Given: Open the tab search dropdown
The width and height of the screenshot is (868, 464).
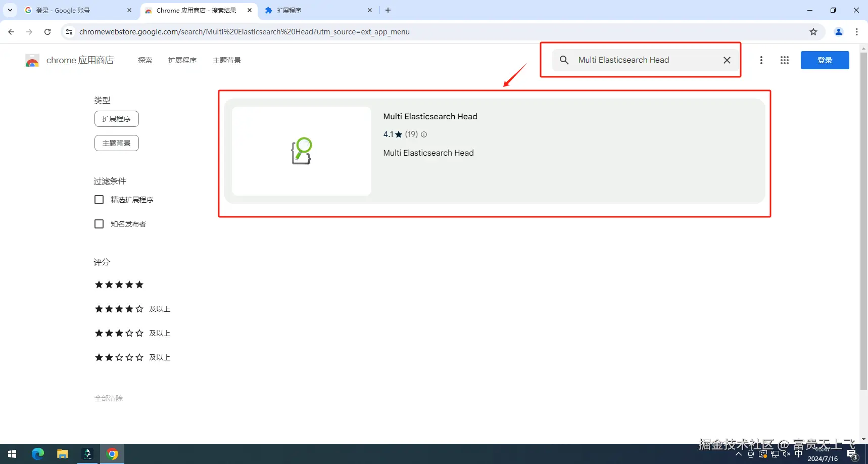Looking at the screenshot, I should coord(10,10).
